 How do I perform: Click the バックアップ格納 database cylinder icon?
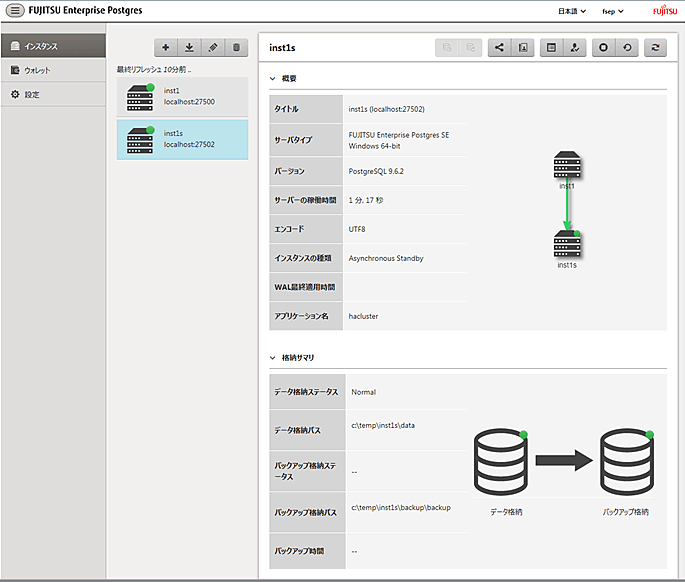click(x=627, y=461)
